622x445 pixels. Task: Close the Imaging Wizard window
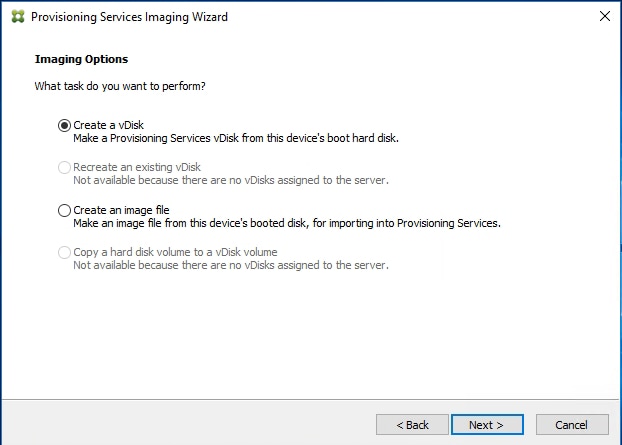[604, 16]
